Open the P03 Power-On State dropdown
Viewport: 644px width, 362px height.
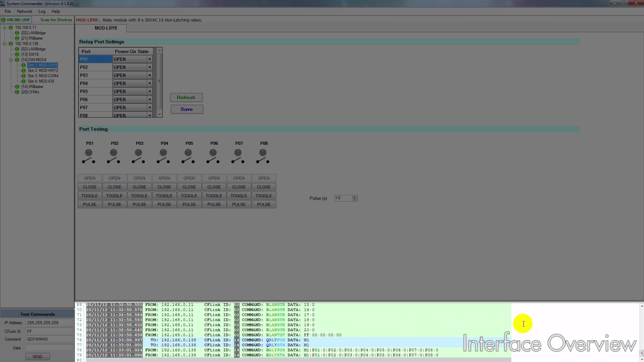[x=149, y=75]
